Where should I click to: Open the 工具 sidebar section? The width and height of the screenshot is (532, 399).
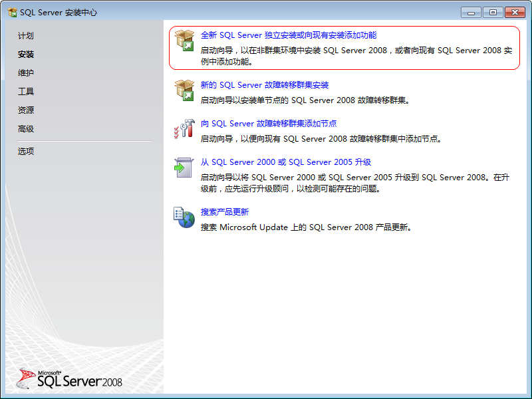coord(26,91)
